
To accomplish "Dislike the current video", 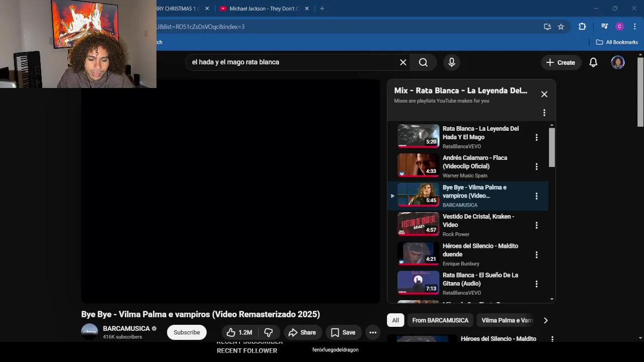I will (x=269, y=332).
